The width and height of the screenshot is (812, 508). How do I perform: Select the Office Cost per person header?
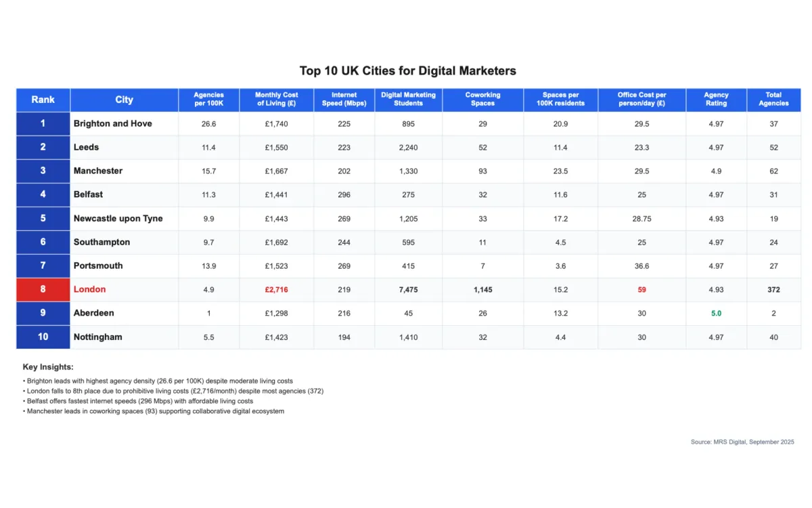(x=641, y=99)
